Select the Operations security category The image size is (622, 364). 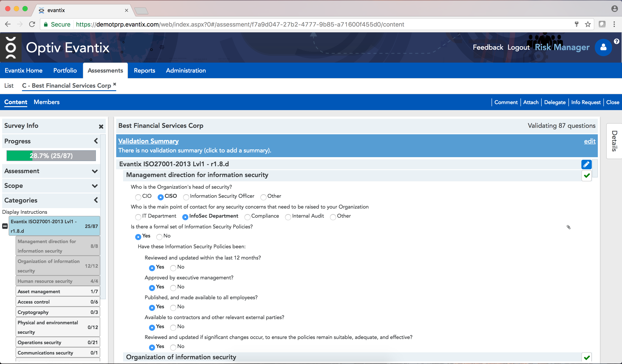point(58,342)
